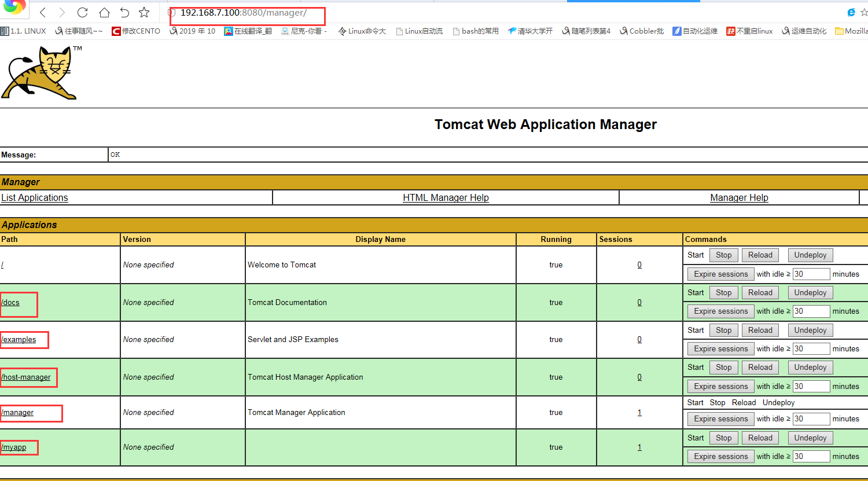The height and width of the screenshot is (481, 868).
Task: Open sessions count link for /myapp
Action: click(x=639, y=447)
